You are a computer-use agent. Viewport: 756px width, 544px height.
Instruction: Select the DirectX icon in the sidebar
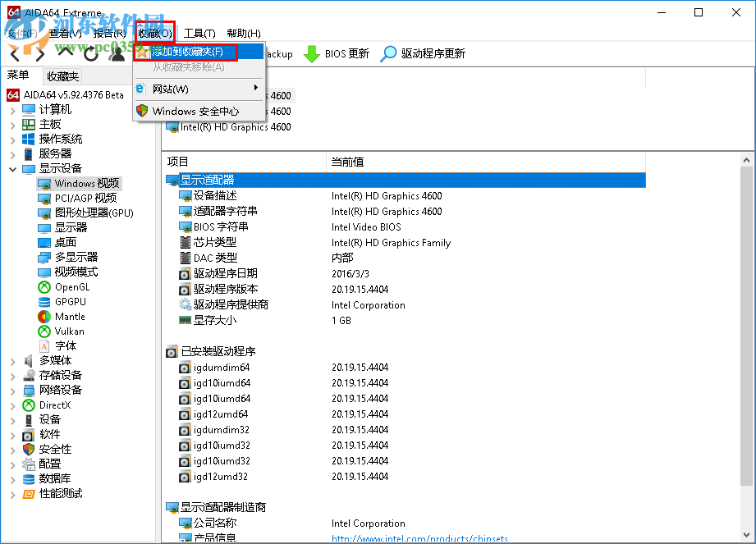click(27, 405)
